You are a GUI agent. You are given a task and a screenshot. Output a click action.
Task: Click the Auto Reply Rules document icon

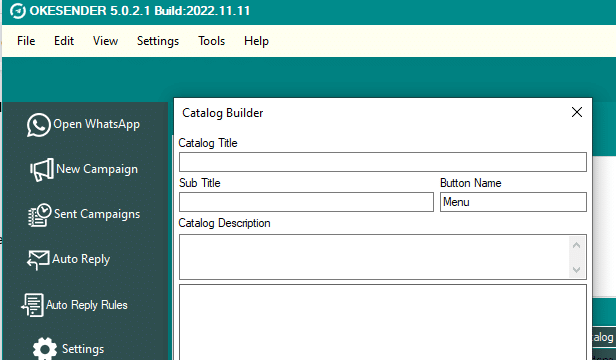click(x=33, y=305)
